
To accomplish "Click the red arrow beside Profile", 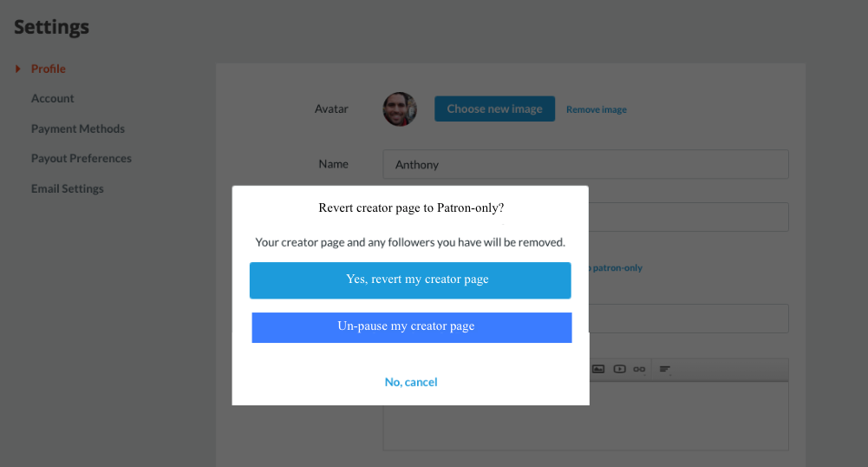I will pyautogui.click(x=18, y=69).
